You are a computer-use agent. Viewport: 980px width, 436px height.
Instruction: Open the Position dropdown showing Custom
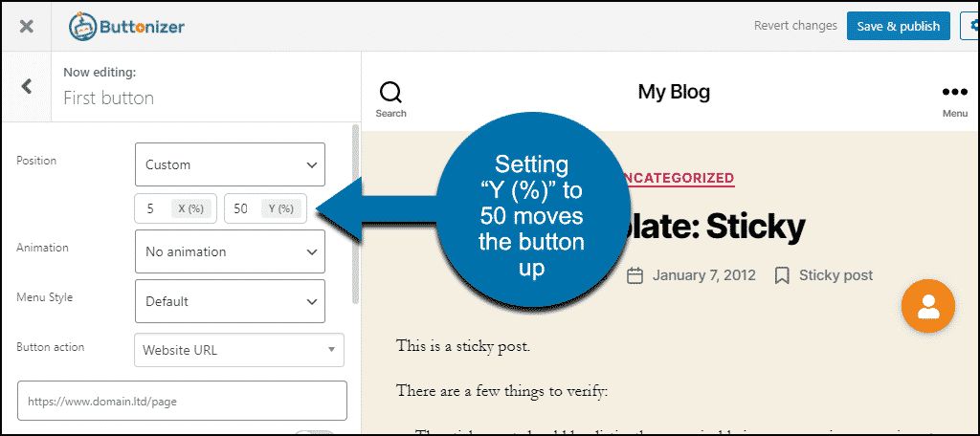coord(230,164)
